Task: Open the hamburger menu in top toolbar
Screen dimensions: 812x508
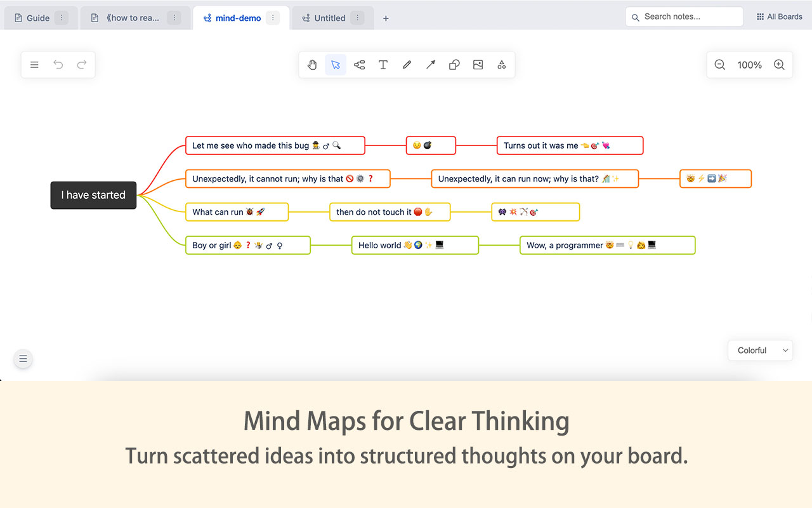Action: point(35,65)
